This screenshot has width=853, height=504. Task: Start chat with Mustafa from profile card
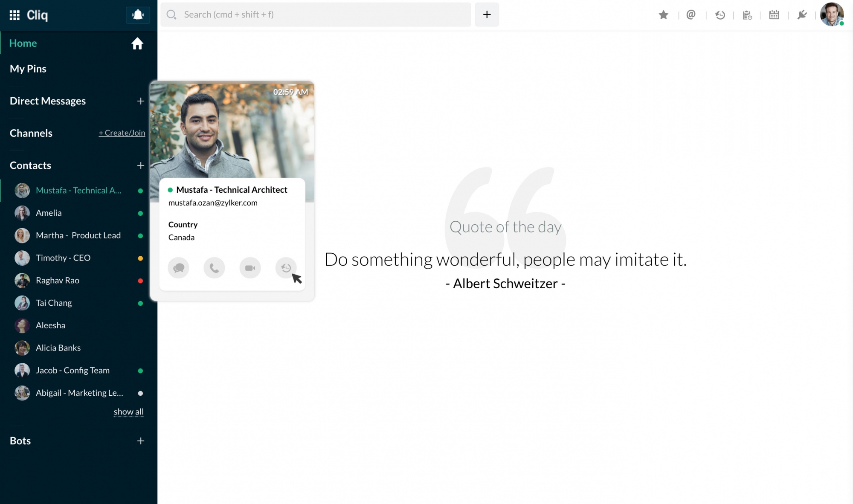tap(178, 268)
